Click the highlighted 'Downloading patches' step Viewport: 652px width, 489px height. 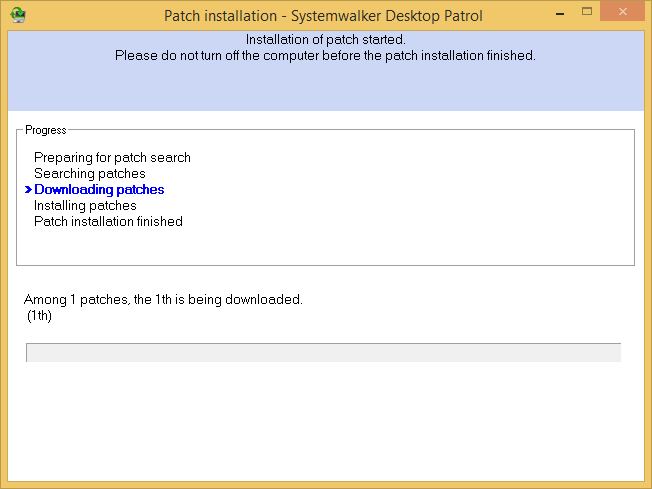point(99,190)
